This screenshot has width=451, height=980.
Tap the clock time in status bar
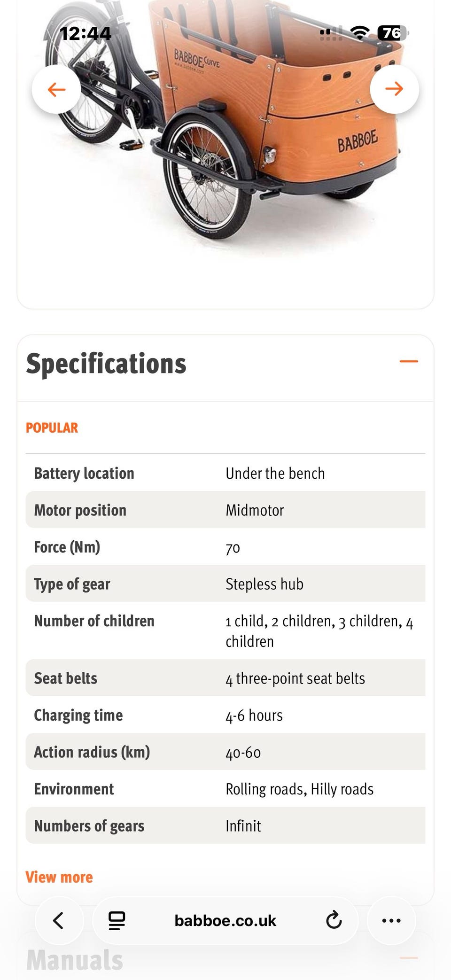(86, 33)
